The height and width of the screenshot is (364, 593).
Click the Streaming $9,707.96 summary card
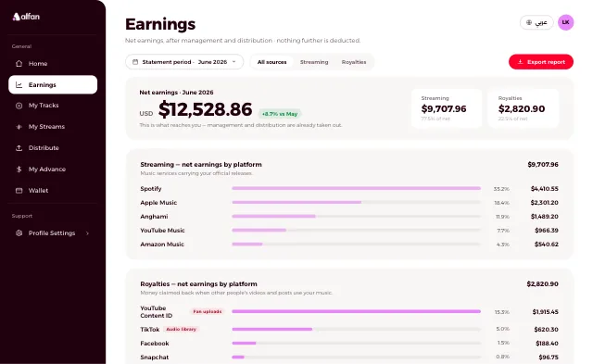[x=447, y=108]
